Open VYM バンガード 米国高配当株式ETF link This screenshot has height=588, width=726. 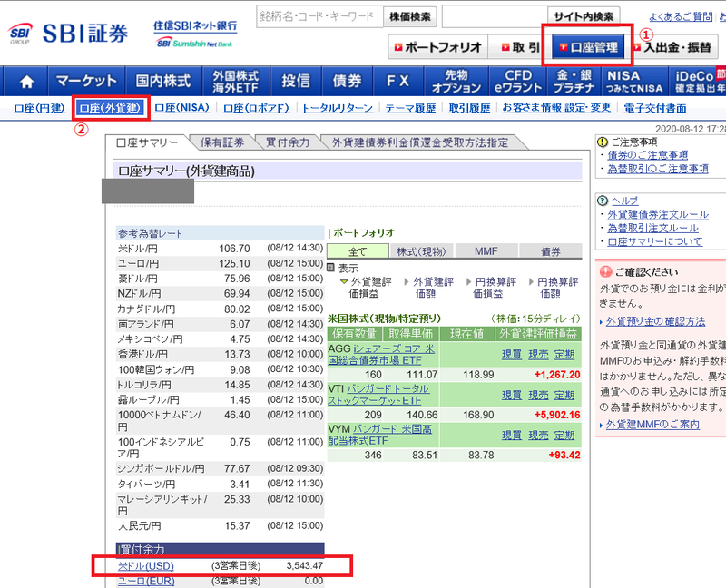point(380,436)
